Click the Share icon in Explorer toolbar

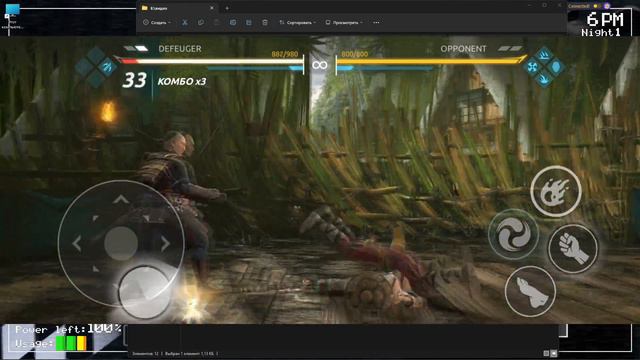pyautogui.click(x=249, y=22)
